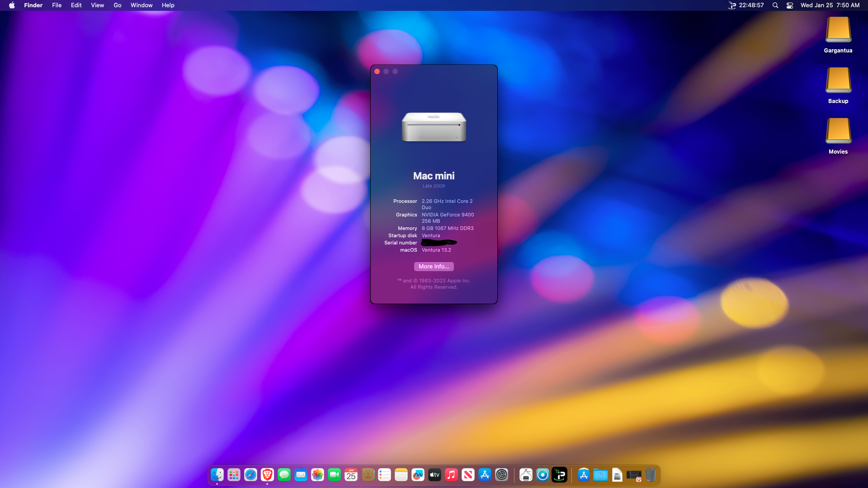Click the Late 2009 model text
The image size is (868, 488).
click(434, 186)
